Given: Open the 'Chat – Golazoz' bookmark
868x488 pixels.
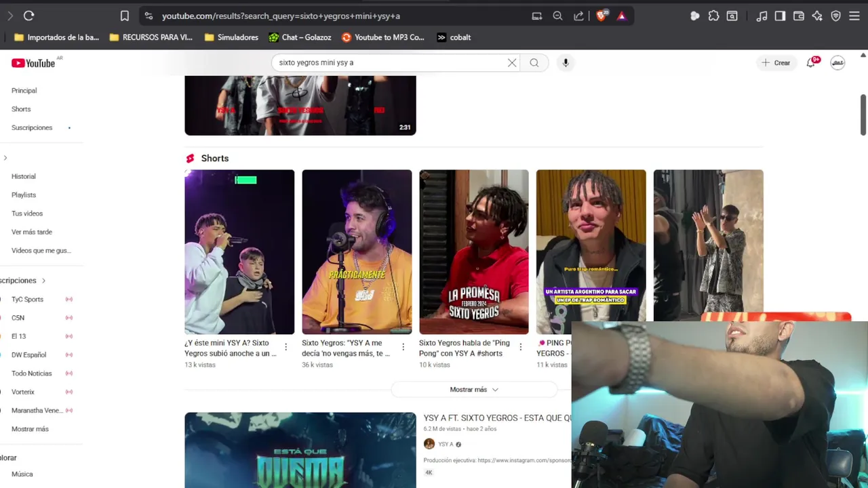Looking at the screenshot, I should [x=300, y=37].
